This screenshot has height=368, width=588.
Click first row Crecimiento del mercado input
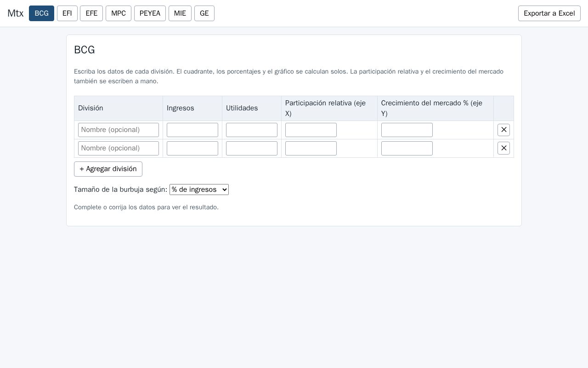point(407,130)
